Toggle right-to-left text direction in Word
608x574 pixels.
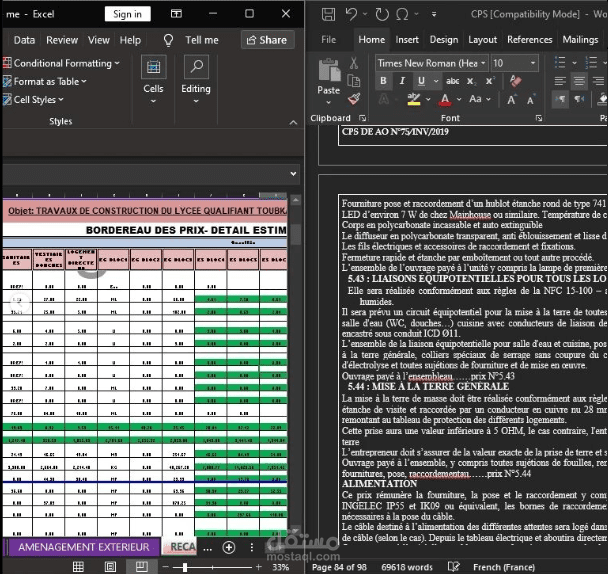(579, 99)
